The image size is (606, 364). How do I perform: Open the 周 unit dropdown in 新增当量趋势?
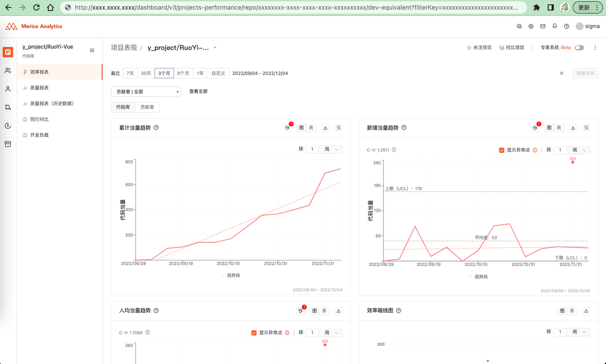tap(578, 150)
